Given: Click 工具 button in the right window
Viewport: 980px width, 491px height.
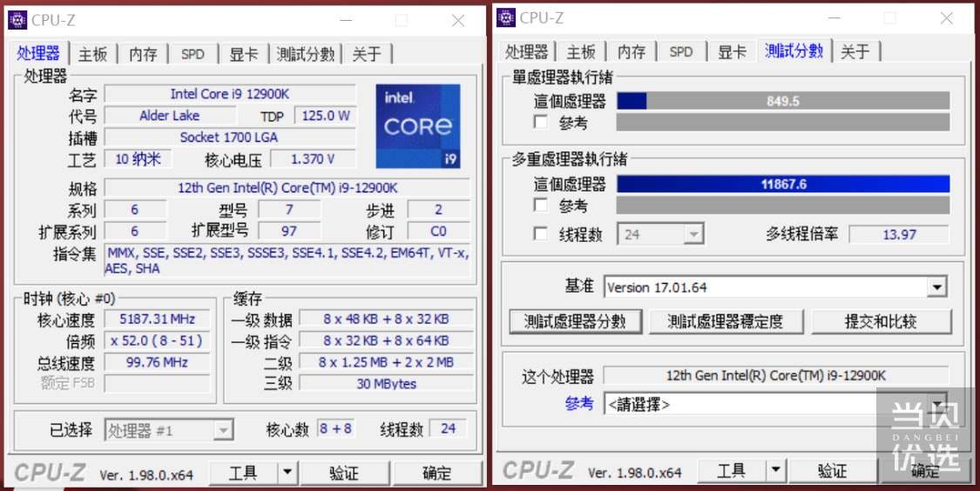Looking at the screenshot, I should point(731,470).
